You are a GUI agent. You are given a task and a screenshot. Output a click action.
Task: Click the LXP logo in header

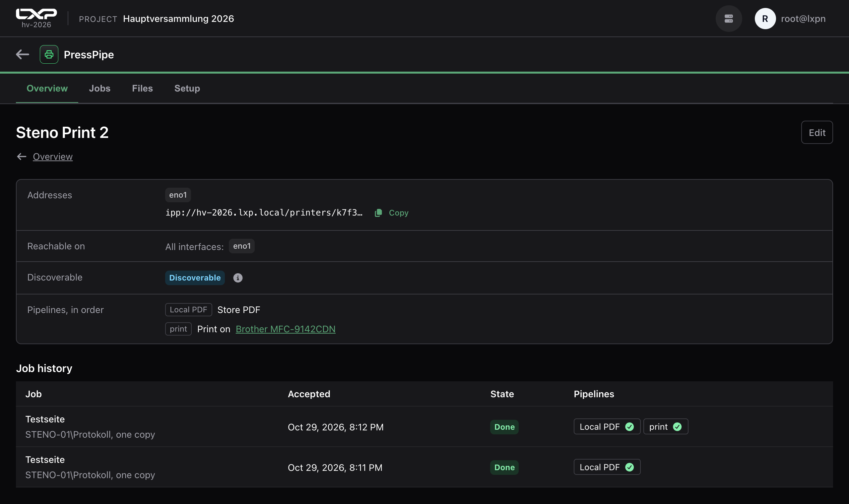[x=36, y=14]
